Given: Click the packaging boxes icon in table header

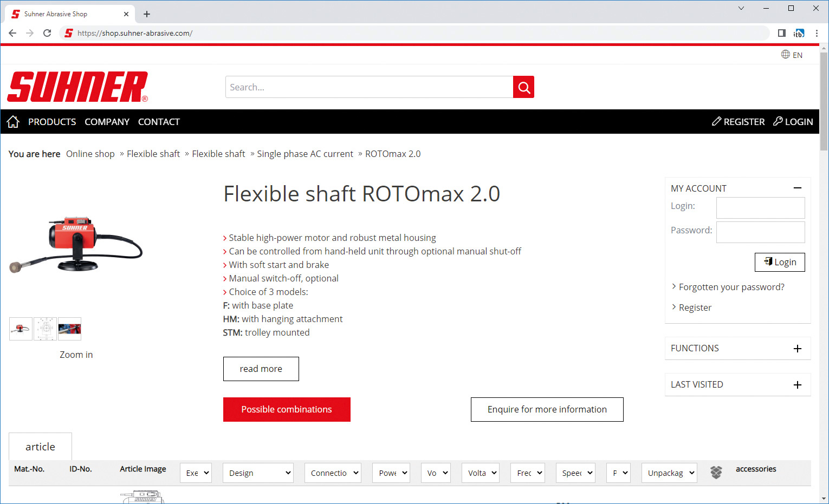Looking at the screenshot, I should (716, 473).
